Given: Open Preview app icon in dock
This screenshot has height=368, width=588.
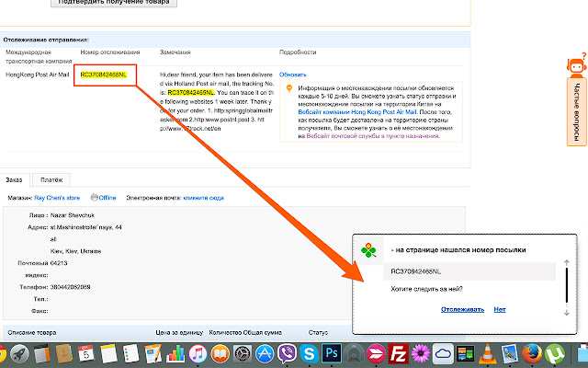Looking at the screenshot, I should pos(510,353).
